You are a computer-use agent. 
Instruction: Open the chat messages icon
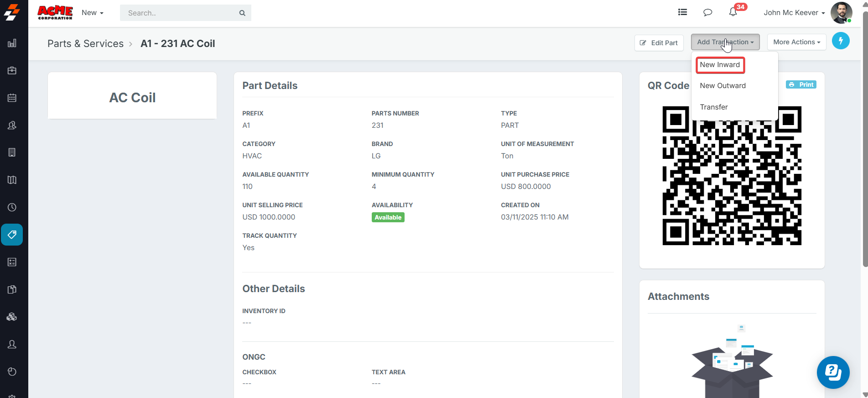[x=707, y=12]
